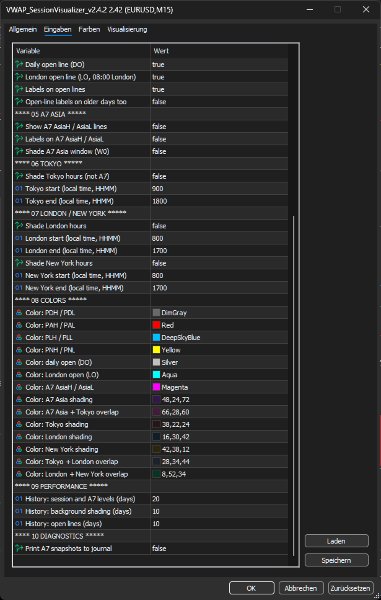Click the icon for Open-line labels on older days

coord(19,102)
